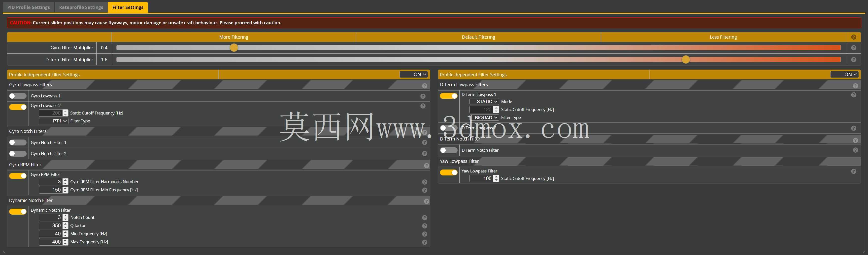This screenshot has height=255, width=868.
Task: Click the More Filtering header label
Action: [x=234, y=37]
